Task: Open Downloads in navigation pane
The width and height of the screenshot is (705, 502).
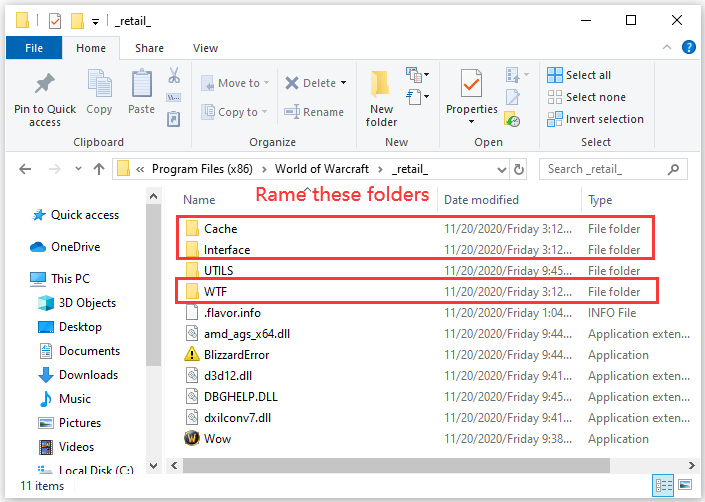Action: pyautogui.click(x=78, y=375)
